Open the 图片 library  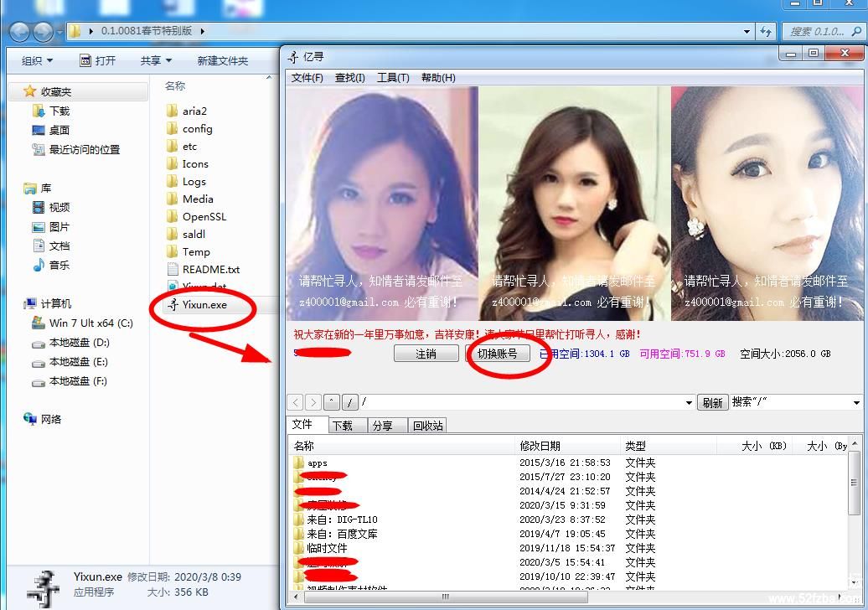click(x=51, y=227)
